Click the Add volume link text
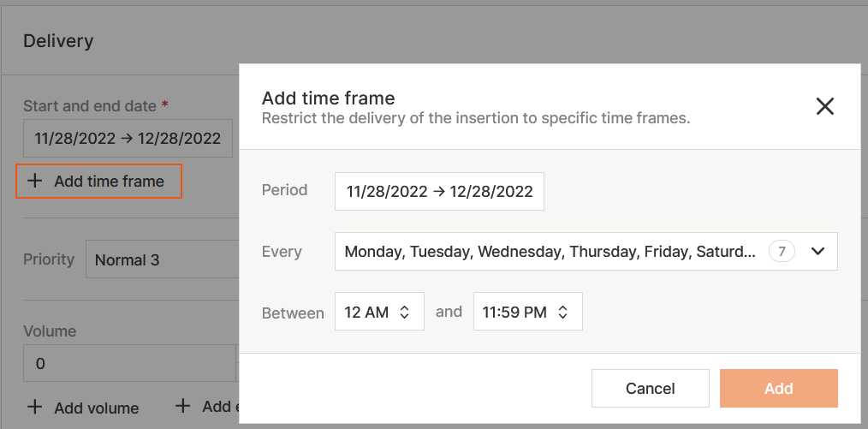Viewport: 868px width, 429px height. tap(96, 408)
